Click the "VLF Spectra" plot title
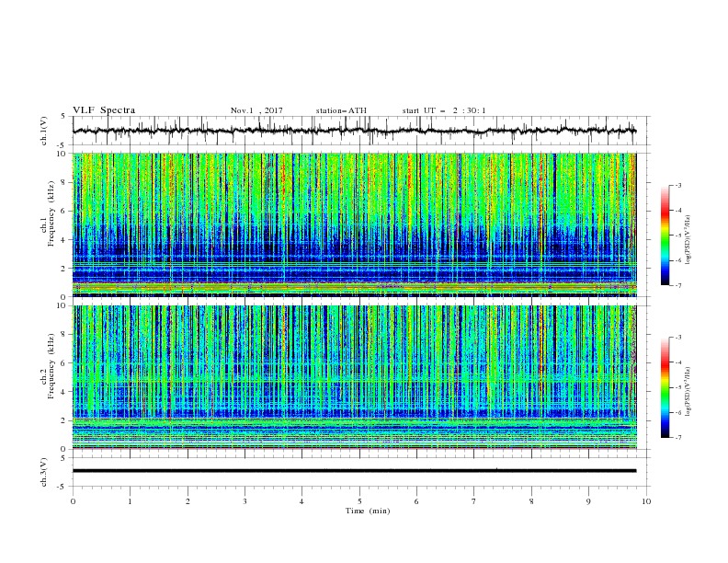This screenshot has width=728, height=563. coord(104,110)
